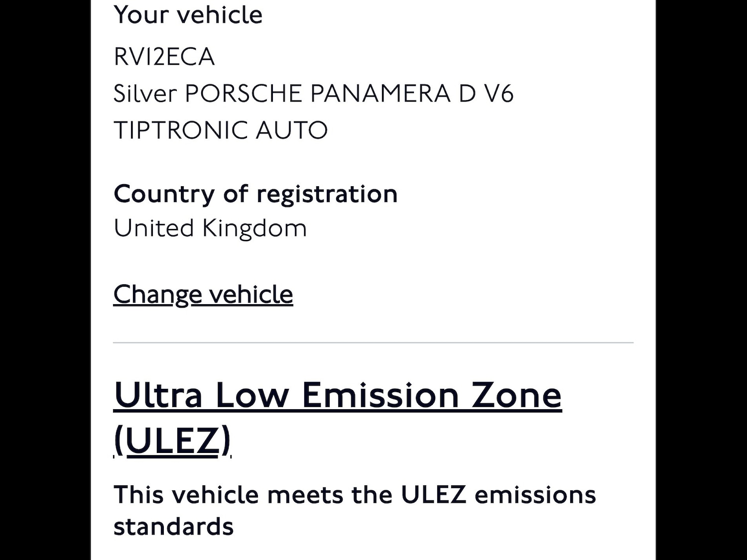This screenshot has width=747, height=560.
Task: Click the word 'United' in the country value
Action: tap(153, 228)
